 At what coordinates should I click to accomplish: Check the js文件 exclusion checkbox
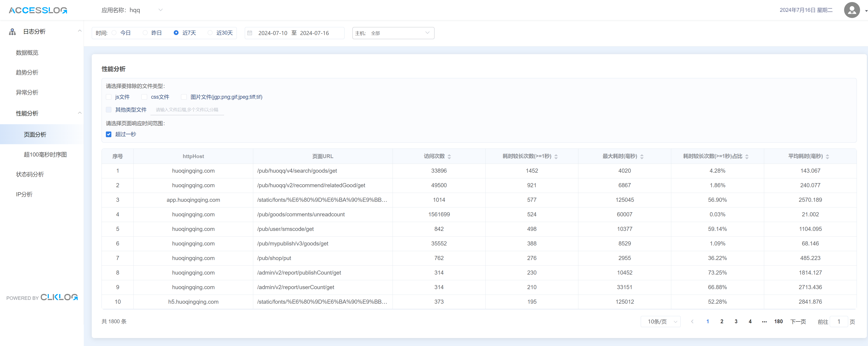pyautogui.click(x=108, y=97)
